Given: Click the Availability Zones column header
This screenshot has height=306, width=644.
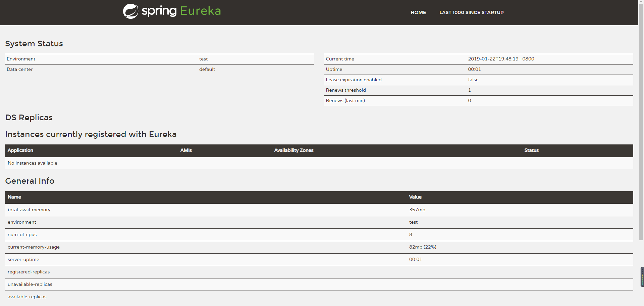Looking at the screenshot, I should tap(293, 150).
